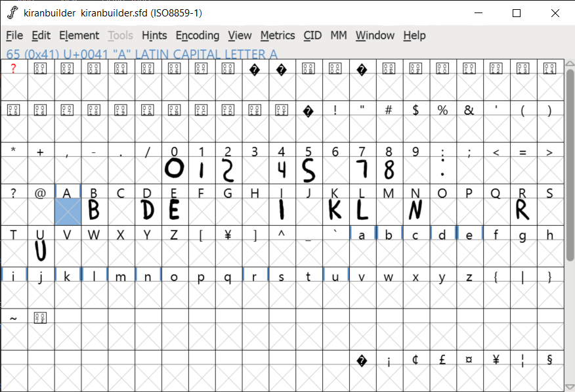This screenshot has height=392, width=575.
Task: Open the View menu
Action: [x=240, y=35]
